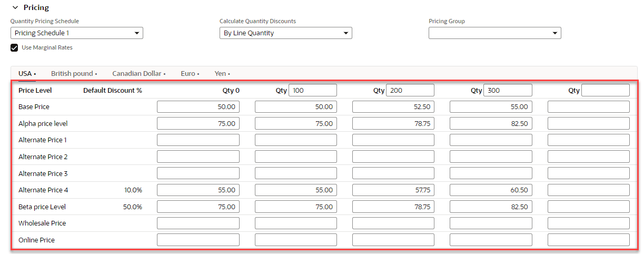
Task: Collapse the Pricing section chevron
Action: 14,8
